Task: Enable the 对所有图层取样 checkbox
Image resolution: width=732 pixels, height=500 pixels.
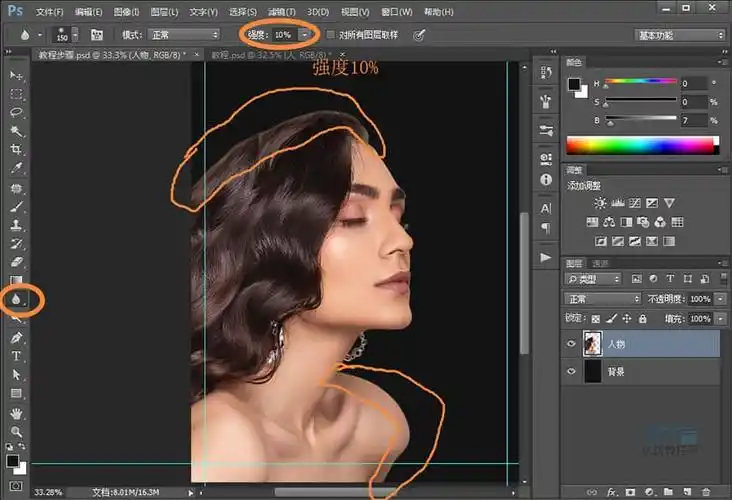Action: pyautogui.click(x=331, y=34)
